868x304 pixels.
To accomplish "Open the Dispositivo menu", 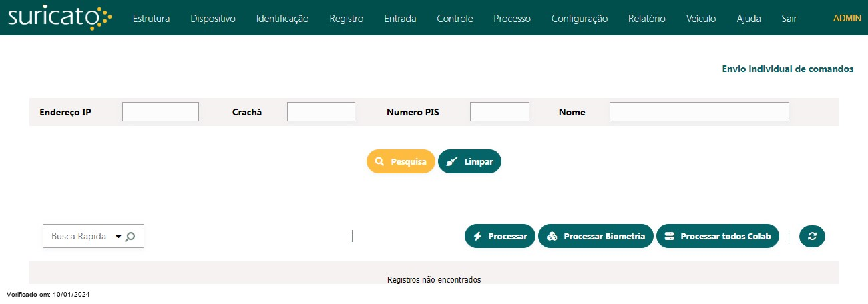I will 213,19.
